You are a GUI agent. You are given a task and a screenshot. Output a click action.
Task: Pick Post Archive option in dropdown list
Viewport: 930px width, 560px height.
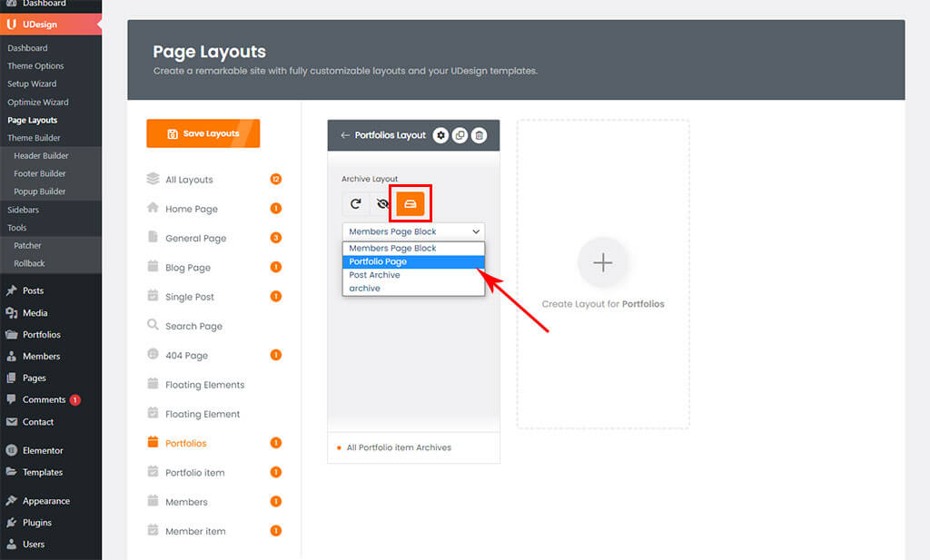[375, 275]
